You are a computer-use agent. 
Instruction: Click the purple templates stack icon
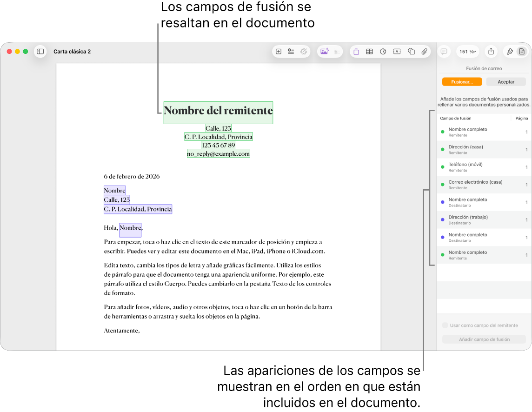356,52
